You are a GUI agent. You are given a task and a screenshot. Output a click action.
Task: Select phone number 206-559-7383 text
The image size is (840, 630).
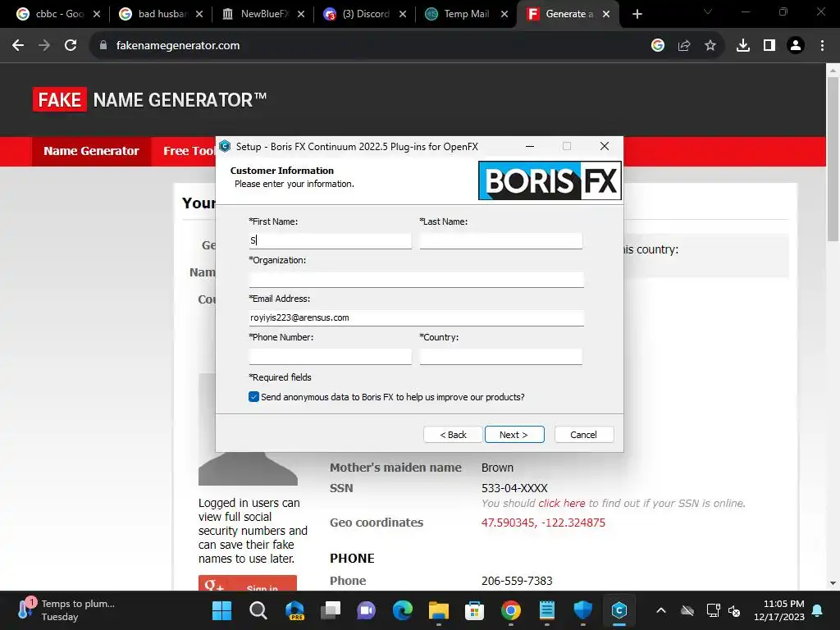click(517, 581)
